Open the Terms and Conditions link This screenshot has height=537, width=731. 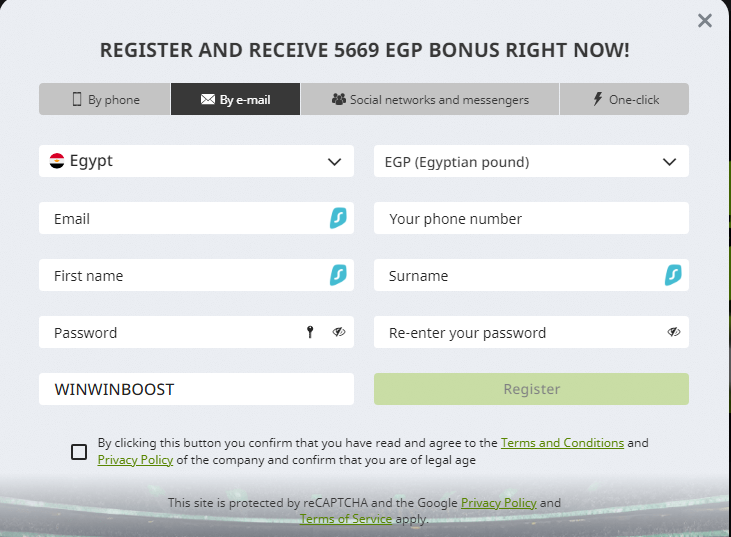(x=562, y=443)
